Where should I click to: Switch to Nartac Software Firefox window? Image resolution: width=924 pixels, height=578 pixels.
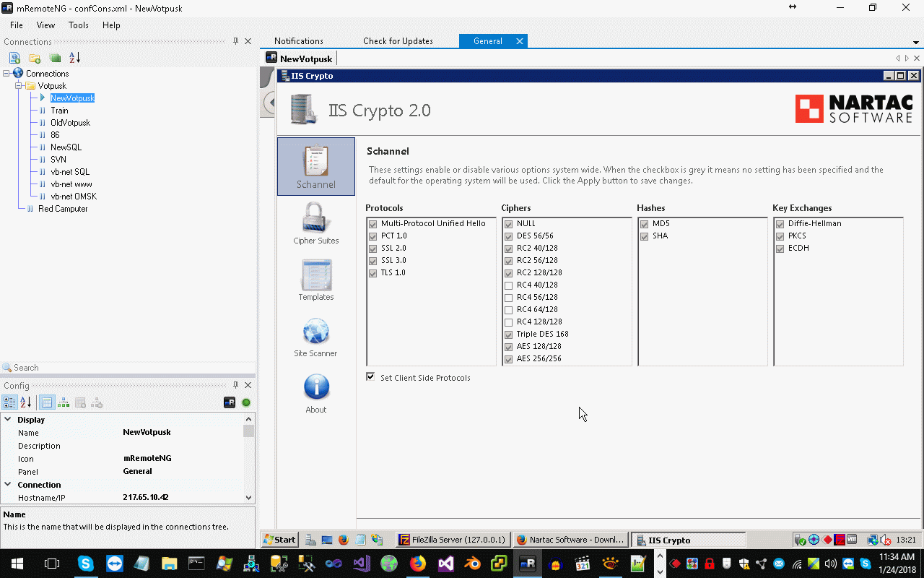(570, 540)
